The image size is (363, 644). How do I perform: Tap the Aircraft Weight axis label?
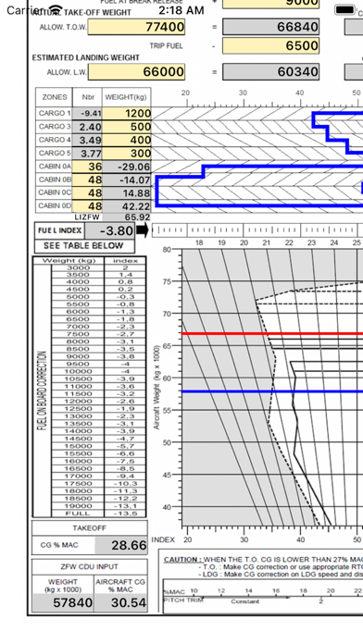coord(156,388)
